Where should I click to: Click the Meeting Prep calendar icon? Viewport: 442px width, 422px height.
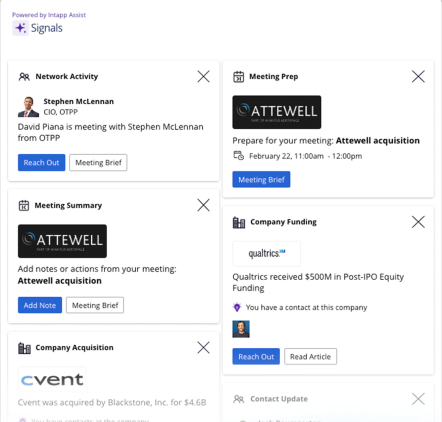238,77
